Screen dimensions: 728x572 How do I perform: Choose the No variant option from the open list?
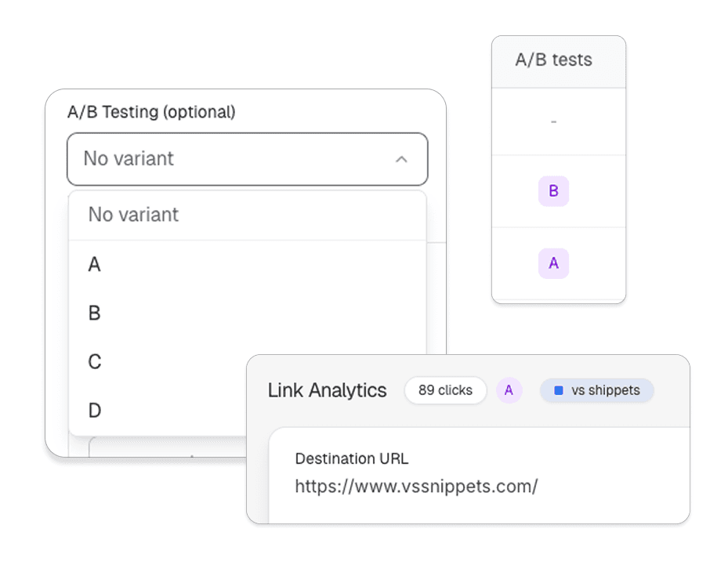(133, 215)
